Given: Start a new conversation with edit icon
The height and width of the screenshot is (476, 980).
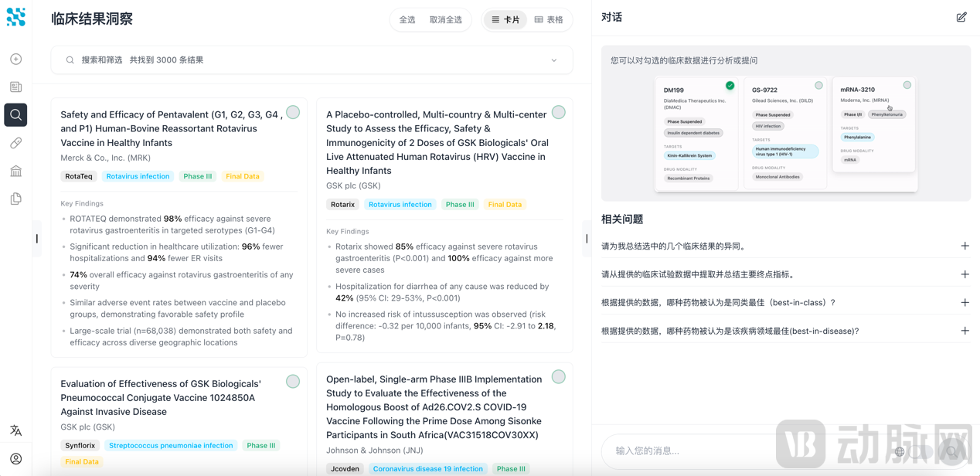Looking at the screenshot, I should point(961,17).
